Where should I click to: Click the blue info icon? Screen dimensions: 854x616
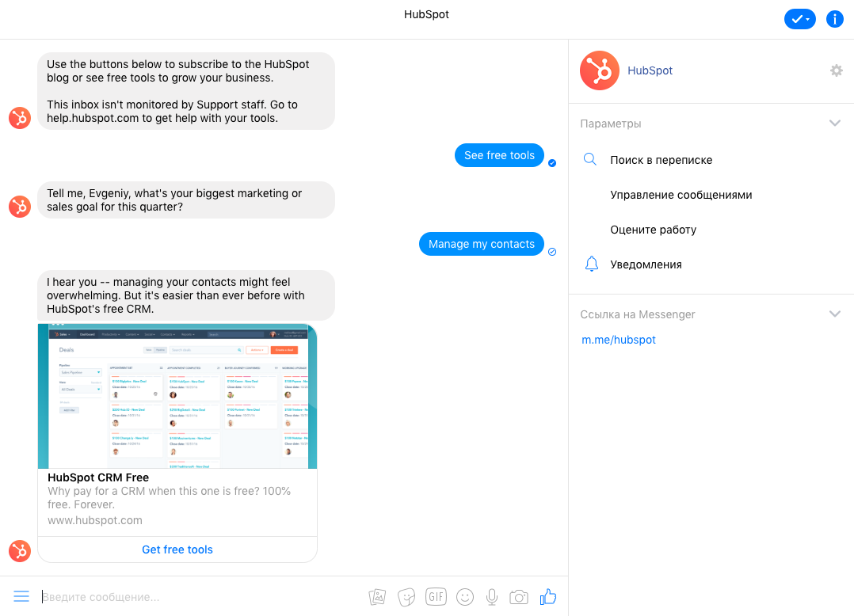834,19
